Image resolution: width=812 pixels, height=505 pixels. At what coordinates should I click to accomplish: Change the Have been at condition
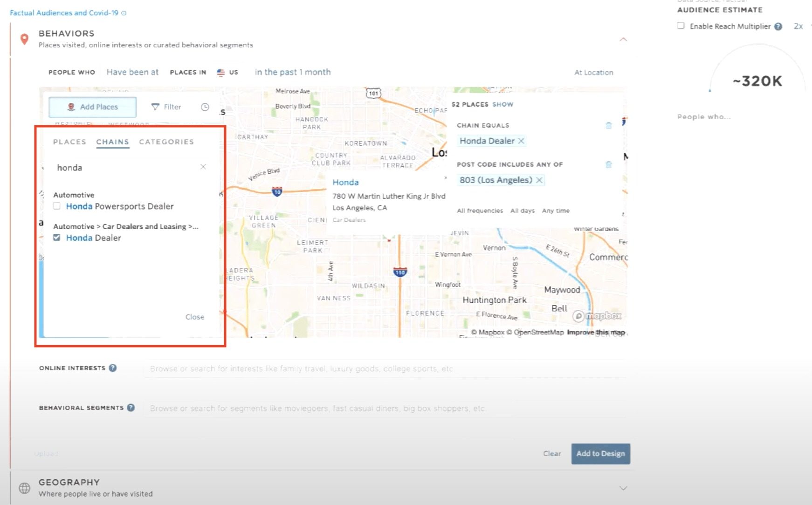(x=132, y=72)
